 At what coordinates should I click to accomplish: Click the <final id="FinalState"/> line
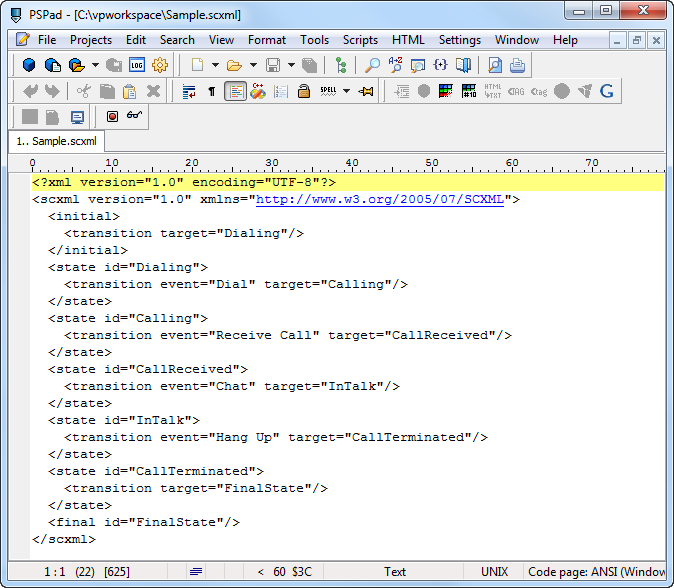click(x=144, y=522)
